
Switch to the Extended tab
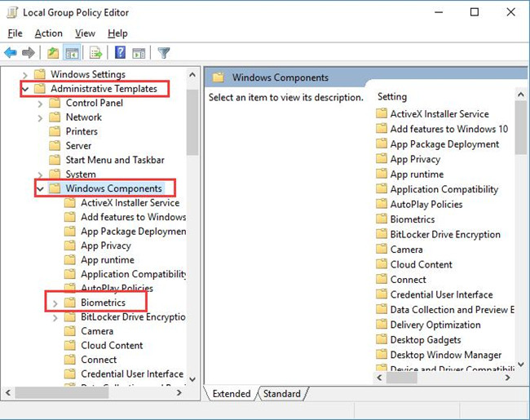point(232,394)
